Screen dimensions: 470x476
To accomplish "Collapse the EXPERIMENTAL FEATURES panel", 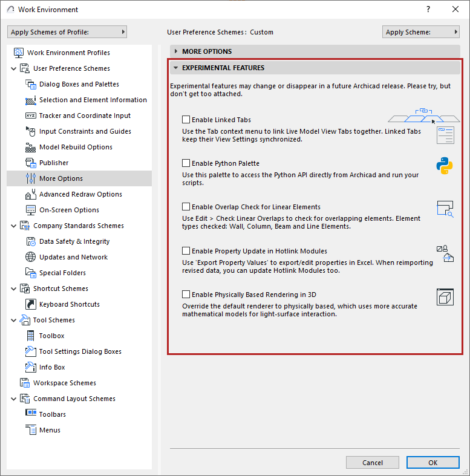I will (315, 68).
